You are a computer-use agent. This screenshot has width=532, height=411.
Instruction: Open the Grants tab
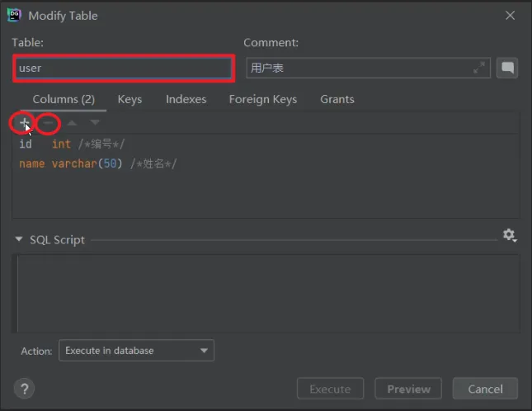tap(337, 99)
